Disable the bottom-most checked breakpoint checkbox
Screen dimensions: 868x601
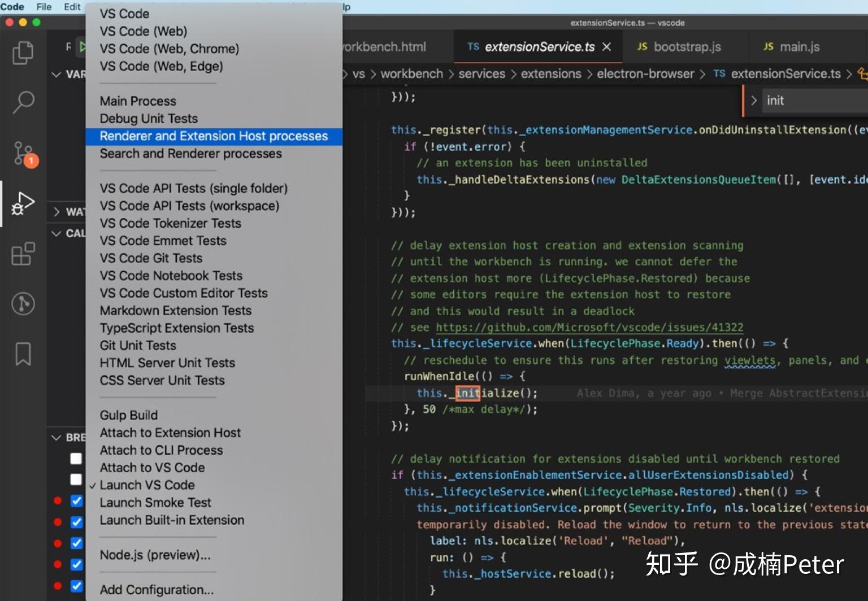click(x=77, y=586)
